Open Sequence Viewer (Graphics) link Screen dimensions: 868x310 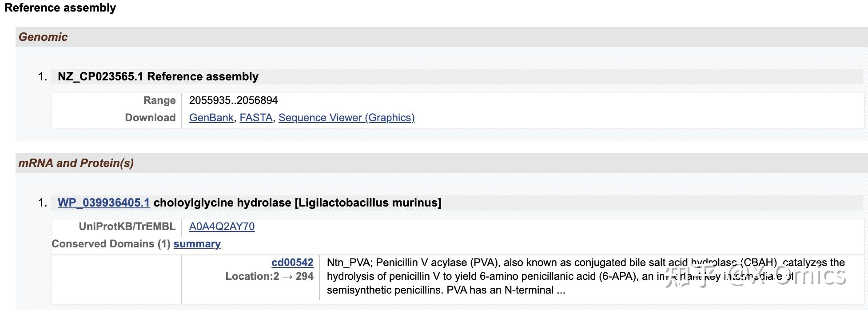point(346,118)
